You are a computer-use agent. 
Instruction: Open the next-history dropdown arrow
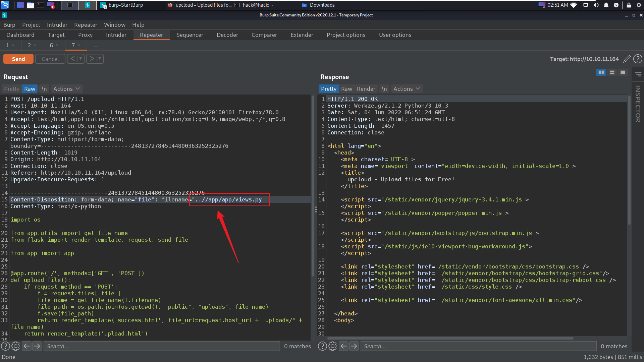pyautogui.click(x=100, y=59)
